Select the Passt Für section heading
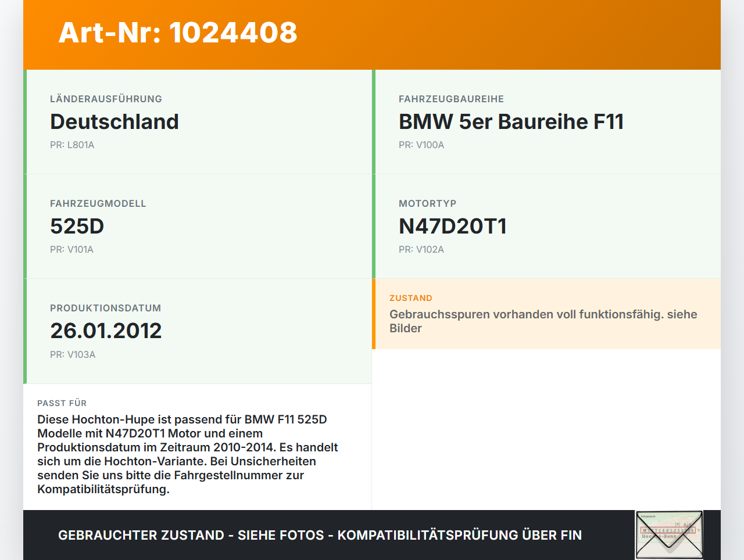The height and width of the screenshot is (560, 744). tap(62, 403)
